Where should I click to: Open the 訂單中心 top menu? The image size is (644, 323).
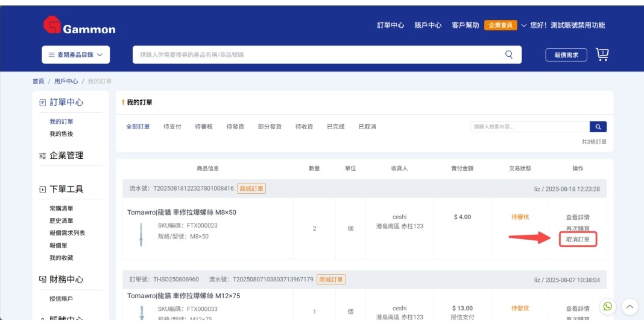click(x=391, y=25)
